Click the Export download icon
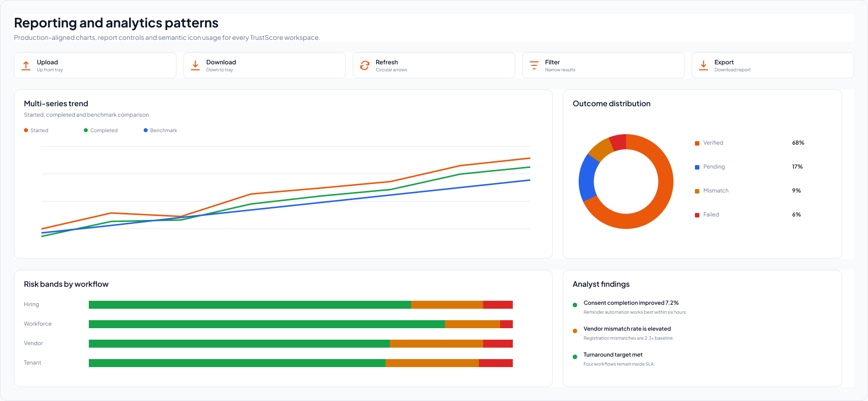Image resolution: width=868 pixels, height=401 pixels. pyautogui.click(x=703, y=65)
